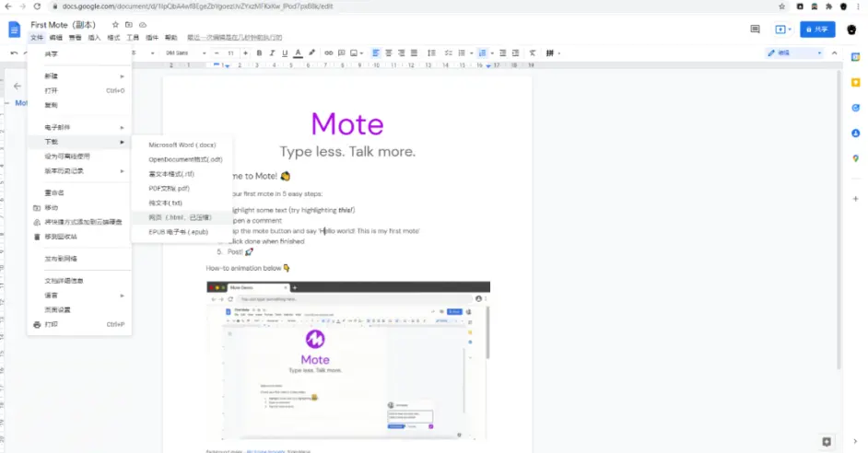The height and width of the screenshot is (453, 868).
Task: Increase the indent
Action: 515,53
